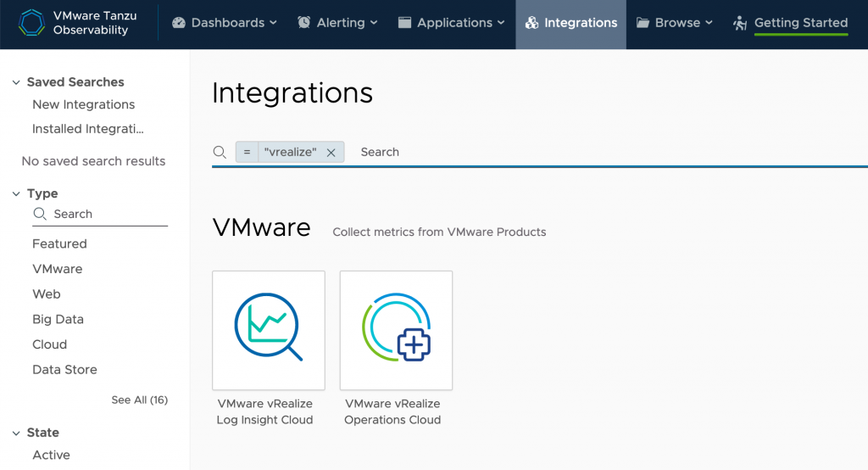Click the Dashboards gauge icon
Image resolution: width=868 pixels, height=470 pixels.
[178, 23]
